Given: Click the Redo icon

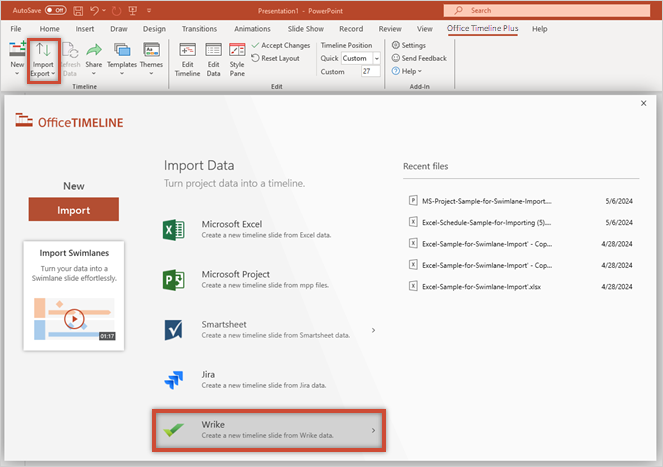Looking at the screenshot, I should tap(116, 11).
